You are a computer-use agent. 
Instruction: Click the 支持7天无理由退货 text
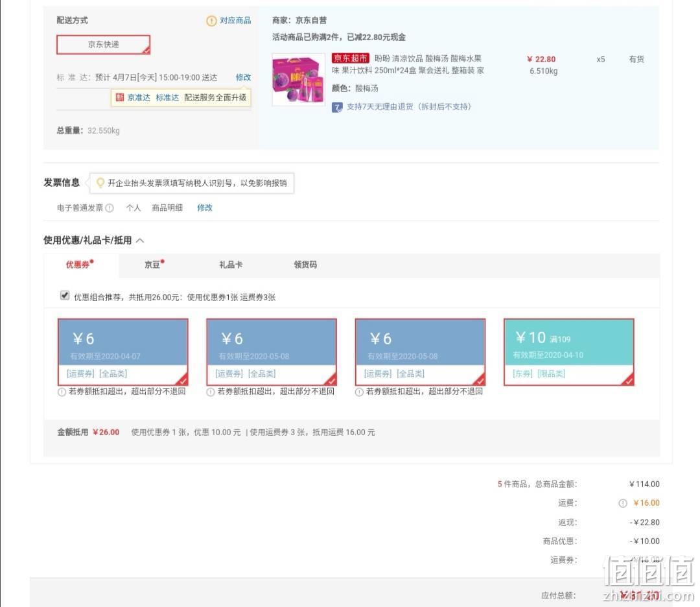[x=408, y=107]
